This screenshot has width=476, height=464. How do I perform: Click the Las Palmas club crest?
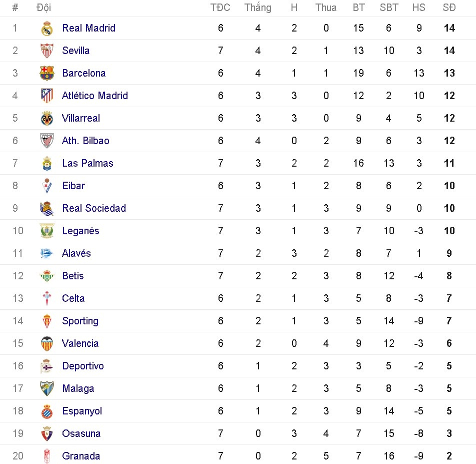tap(46, 163)
